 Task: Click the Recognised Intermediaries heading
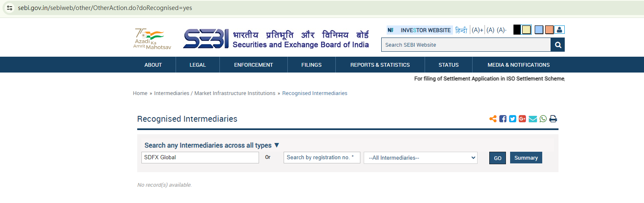[x=187, y=119]
